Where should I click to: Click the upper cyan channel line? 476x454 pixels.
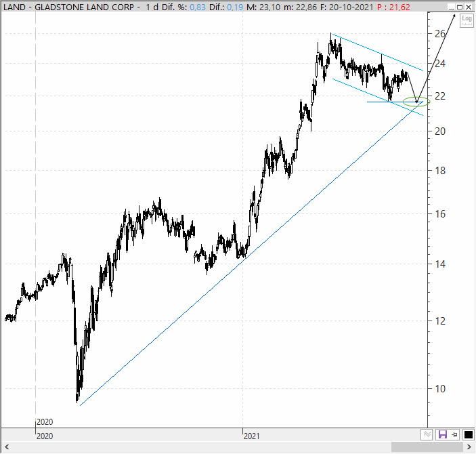(377, 52)
